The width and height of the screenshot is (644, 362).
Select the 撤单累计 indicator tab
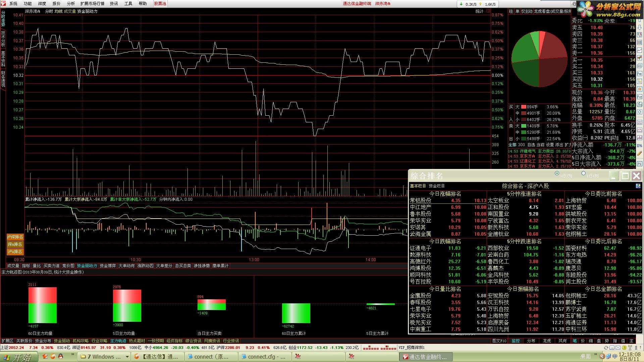(220, 266)
